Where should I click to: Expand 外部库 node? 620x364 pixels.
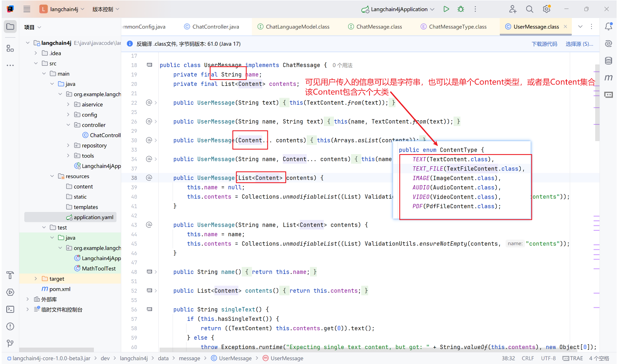28,299
